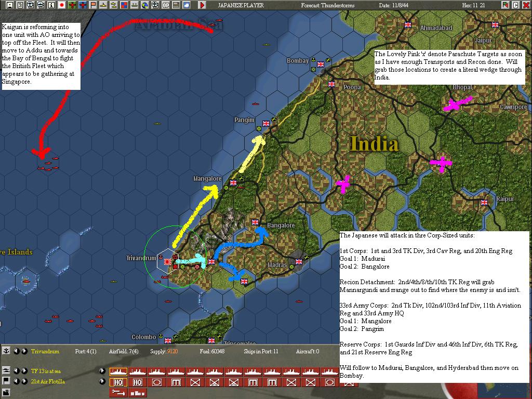Expand 21st Air Flotilla unit list arrow
Viewport: 532px width, 399px height.
[x=102, y=381]
